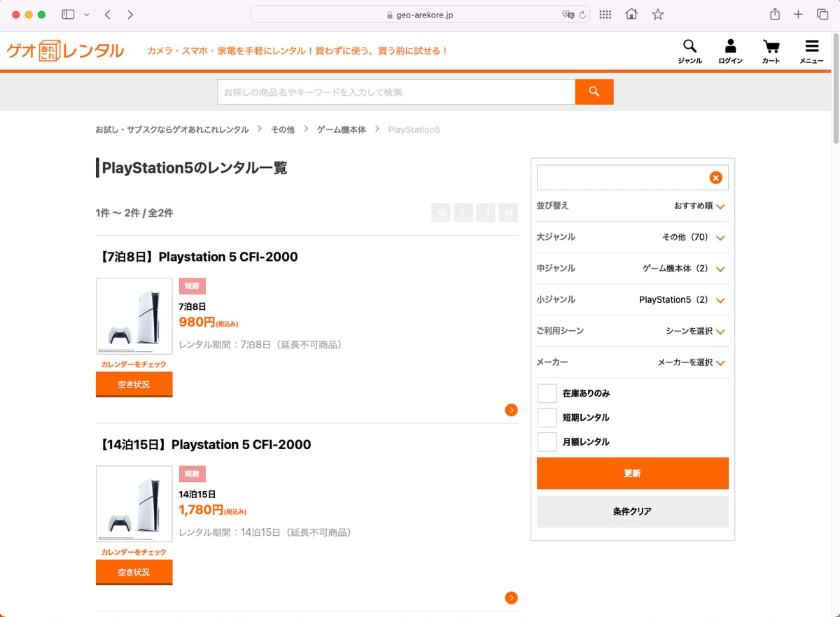Focus the main product search field

(x=396, y=92)
